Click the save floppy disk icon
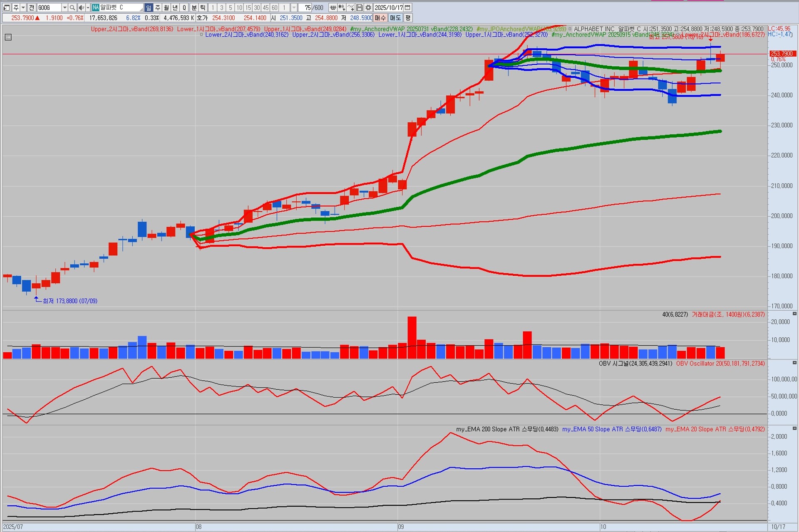 tap(360, 7)
